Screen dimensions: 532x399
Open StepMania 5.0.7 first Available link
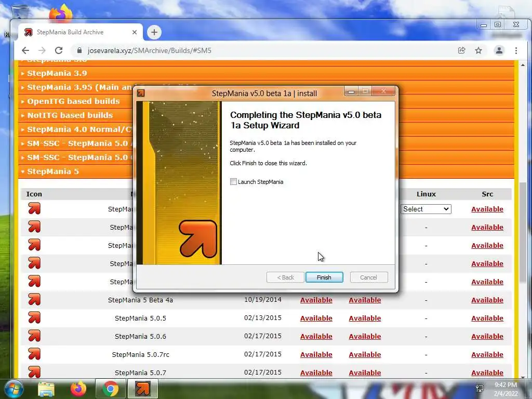point(316,373)
